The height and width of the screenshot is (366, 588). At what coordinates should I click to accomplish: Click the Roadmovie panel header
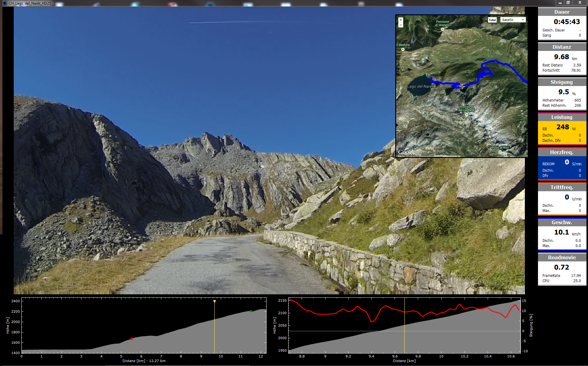tap(562, 257)
